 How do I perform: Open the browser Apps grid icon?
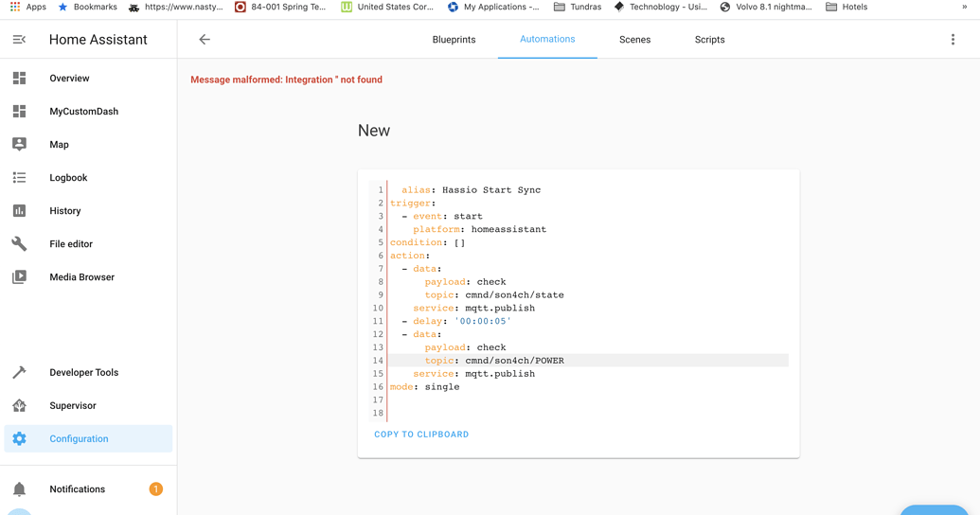[x=15, y=7]
